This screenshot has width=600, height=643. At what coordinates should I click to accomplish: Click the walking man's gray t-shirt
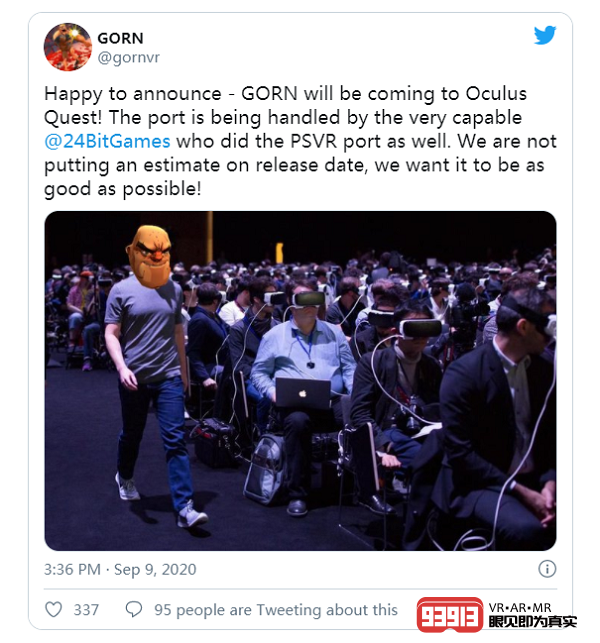point(144,328)
